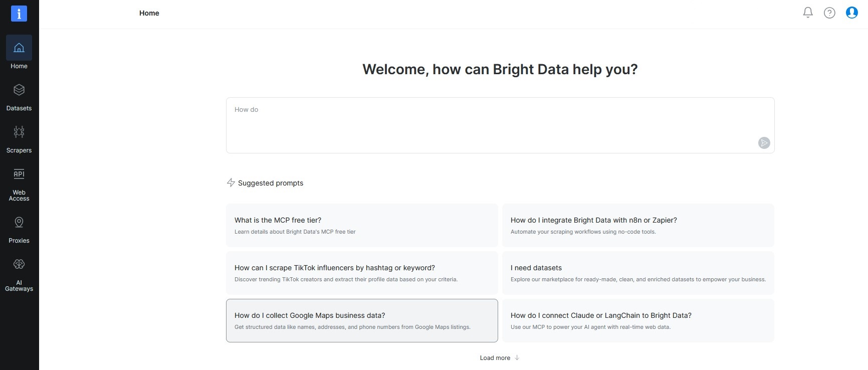Open the help question mark icon
The width and height of the screenshot is (868, 370).
(829, 13)
